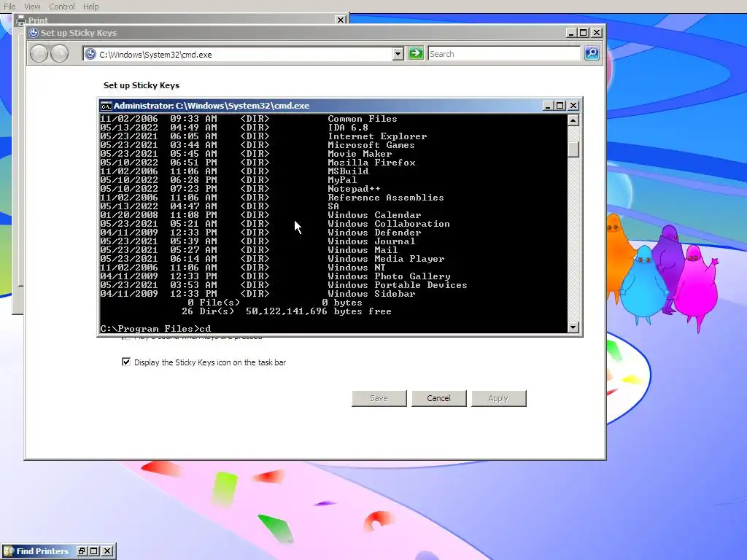747x560 pixels.
Task: Restore the Find Printers minimized window
Action: 82,551
